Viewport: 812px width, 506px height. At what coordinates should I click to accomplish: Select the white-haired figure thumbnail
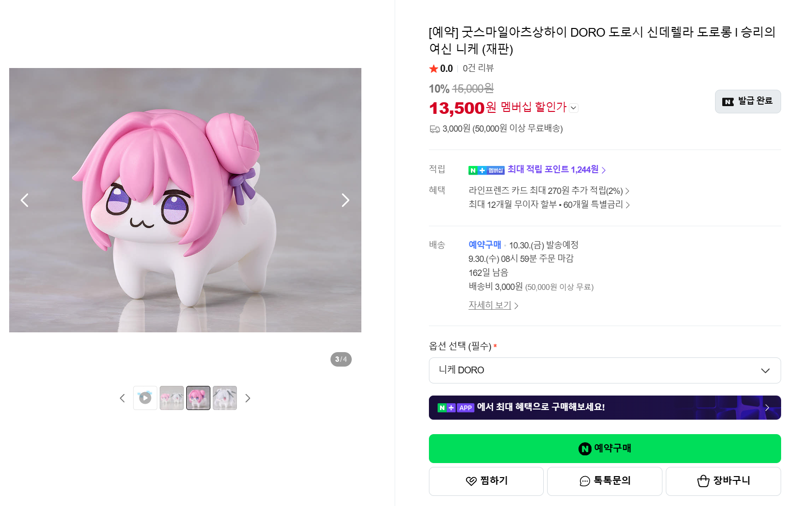225,398
